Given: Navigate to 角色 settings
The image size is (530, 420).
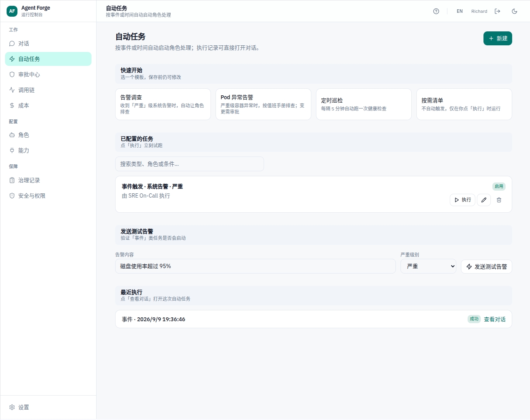Looking at the screenshot, I should pyautogui.click(x=48, y=135).
